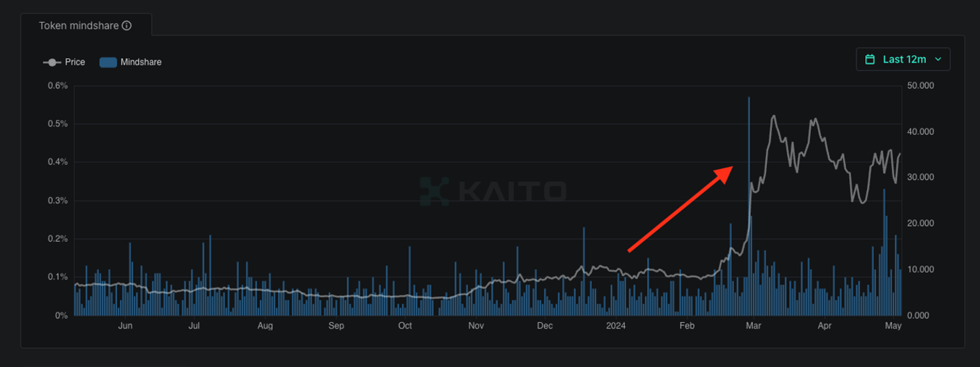Viewport: 980px width, 367px height.
Task: Click the May label on the x-axis
Action: tap(893, 326)
